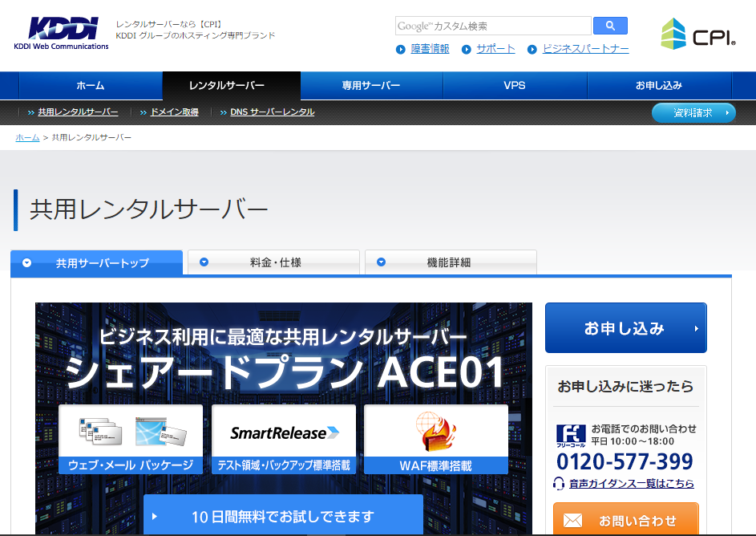Click the SmartRelease logo panel
The height and width of the screenshot is (536, 756).
[x=283, y=430]
